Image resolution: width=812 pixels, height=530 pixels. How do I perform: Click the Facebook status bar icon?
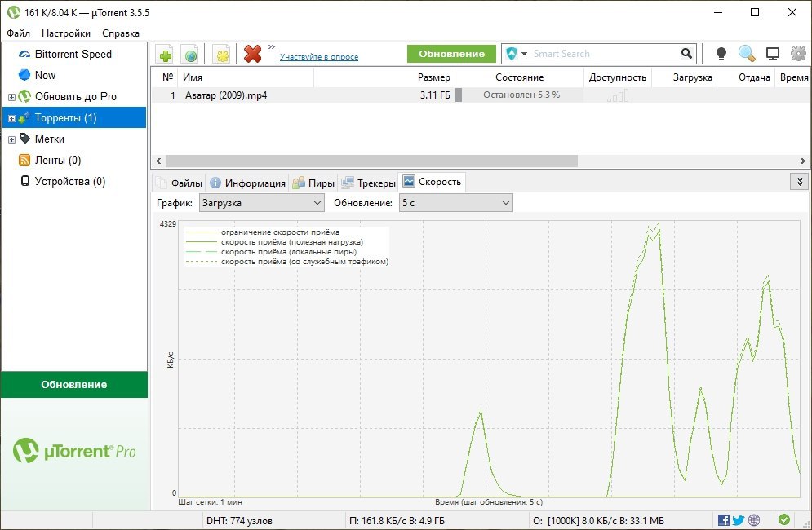pyautogui.click(x=723, y=520)
